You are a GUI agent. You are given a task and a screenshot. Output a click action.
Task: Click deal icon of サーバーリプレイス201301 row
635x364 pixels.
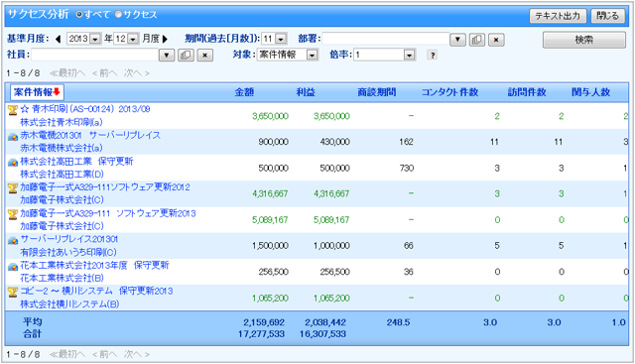pos(13,240)
